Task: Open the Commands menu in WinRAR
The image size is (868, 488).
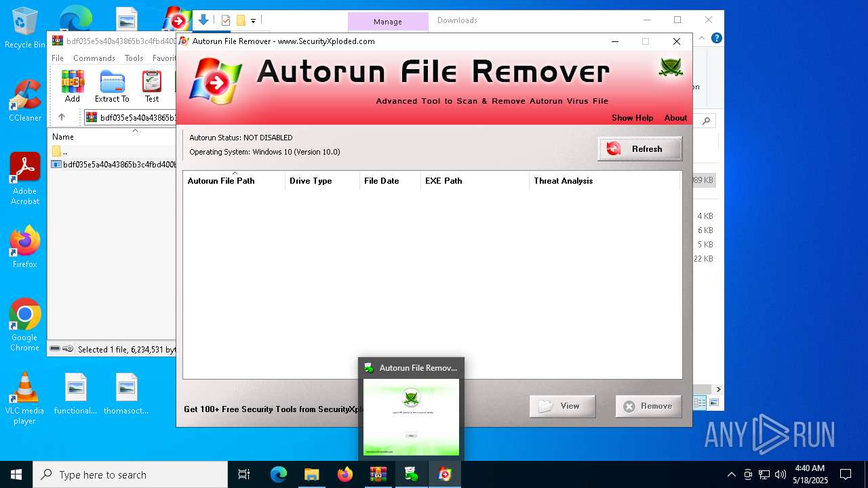Action: pos(94,58)
